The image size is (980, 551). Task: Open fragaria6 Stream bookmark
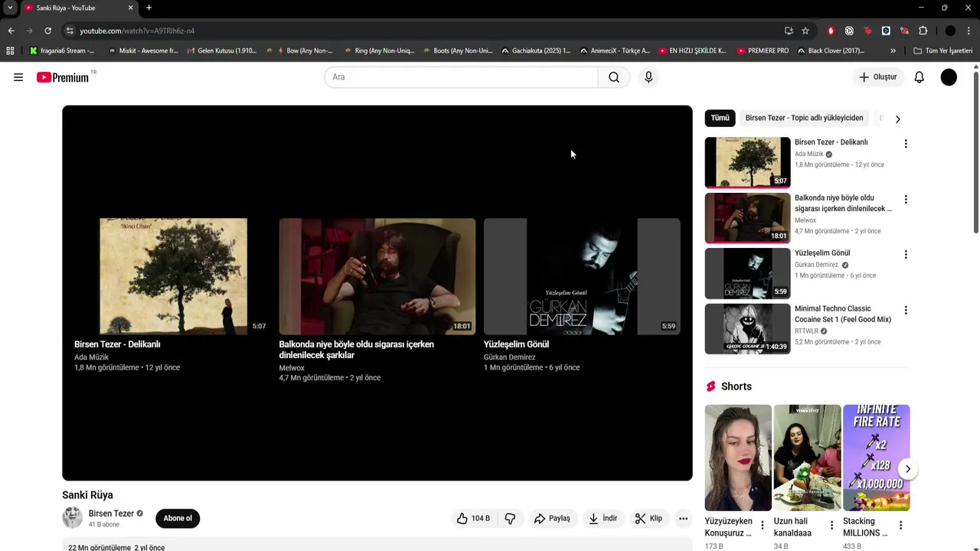point(62,51)
